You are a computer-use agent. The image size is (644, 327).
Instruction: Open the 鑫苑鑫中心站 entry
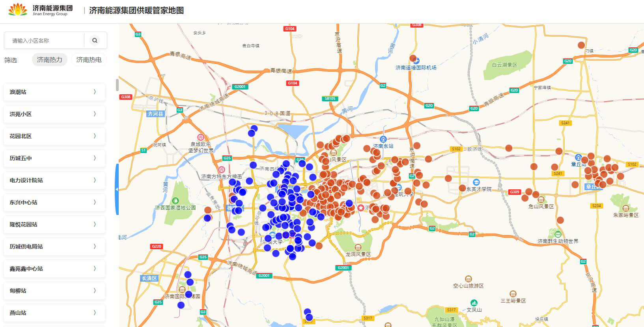tap(54, 269)
